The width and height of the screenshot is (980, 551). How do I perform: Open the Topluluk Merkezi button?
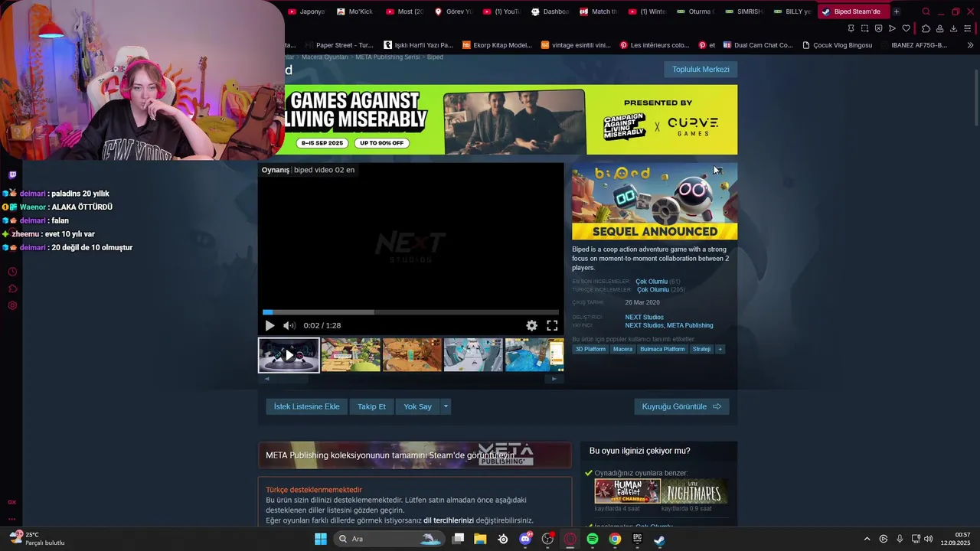701,70
